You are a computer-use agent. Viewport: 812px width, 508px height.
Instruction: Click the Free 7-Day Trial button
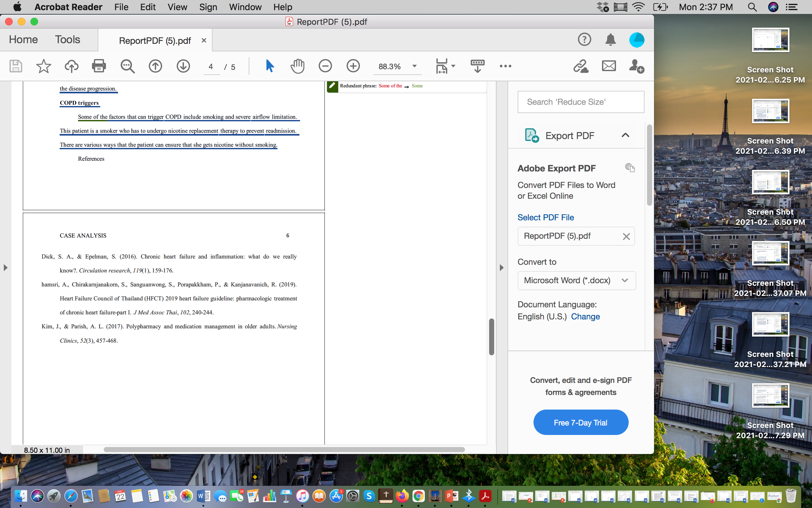coord(581,422)
